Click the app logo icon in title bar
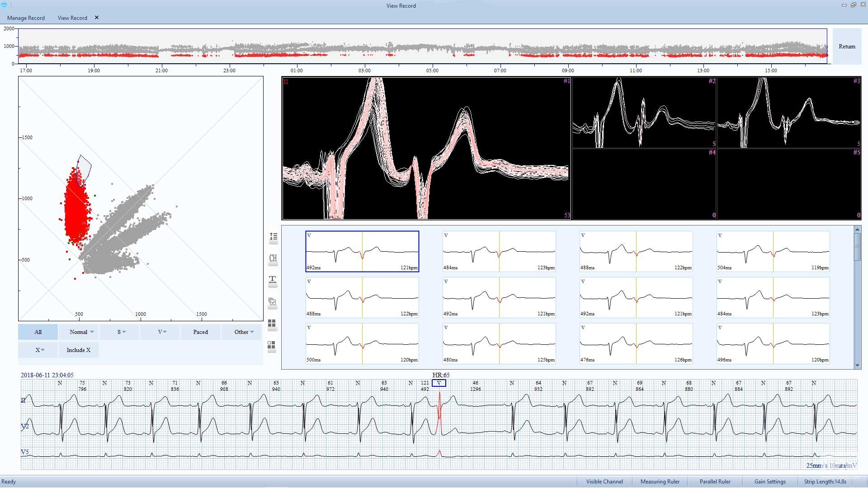868x488 pixels. click(x=5, y=5)
